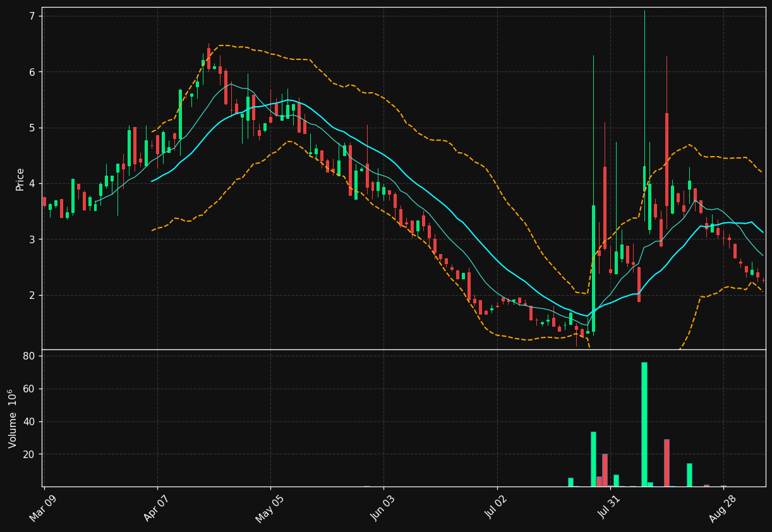Click price axis tick label 7

[32, 16]
